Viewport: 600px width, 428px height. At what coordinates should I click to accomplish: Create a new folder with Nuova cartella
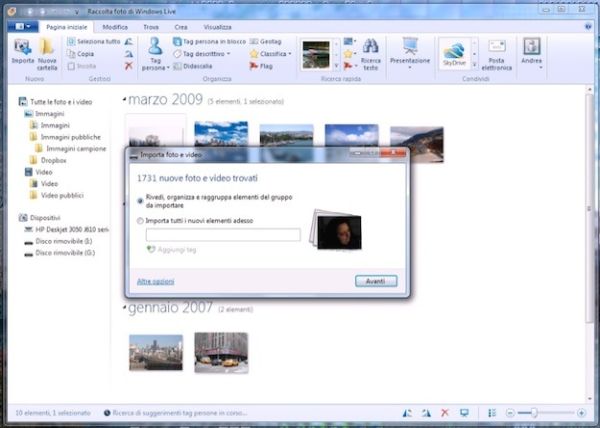pos(47,52)
